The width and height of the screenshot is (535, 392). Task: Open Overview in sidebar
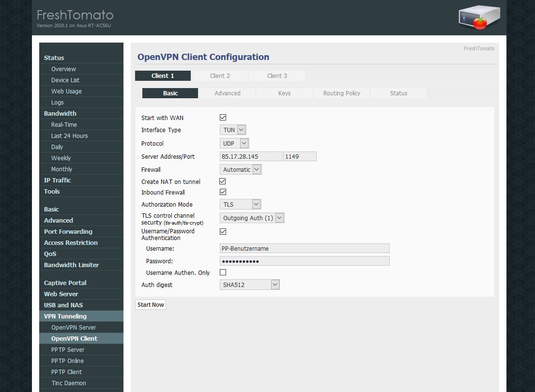pyautogui.click(x=81, y=69)
